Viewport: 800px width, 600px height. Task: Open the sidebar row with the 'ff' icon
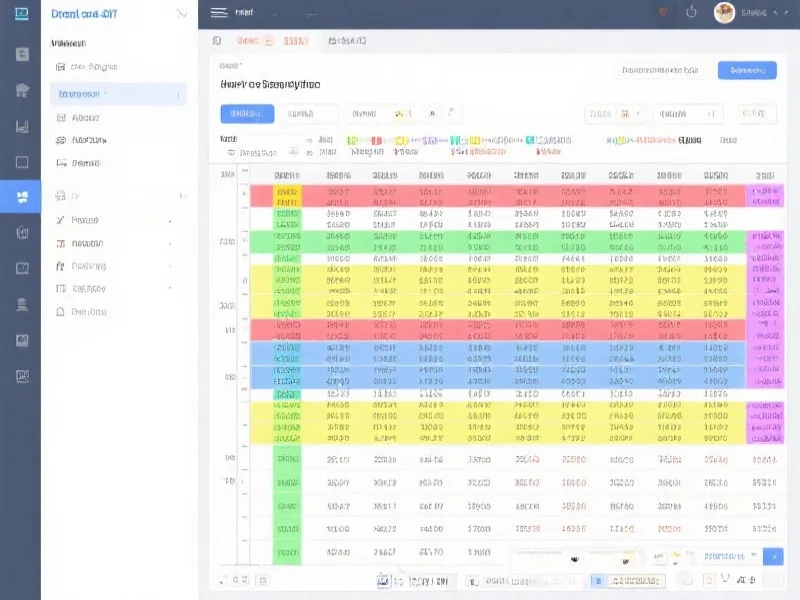click(x=115, y=266)
